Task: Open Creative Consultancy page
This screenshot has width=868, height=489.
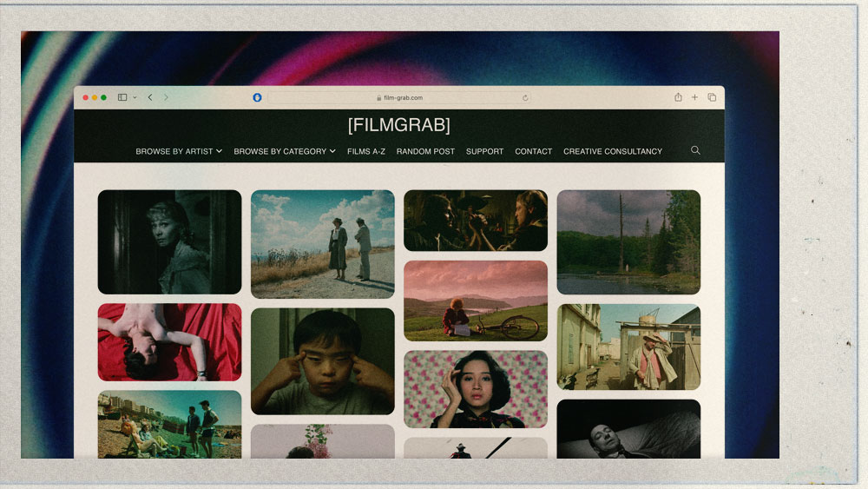Action: 612,151
